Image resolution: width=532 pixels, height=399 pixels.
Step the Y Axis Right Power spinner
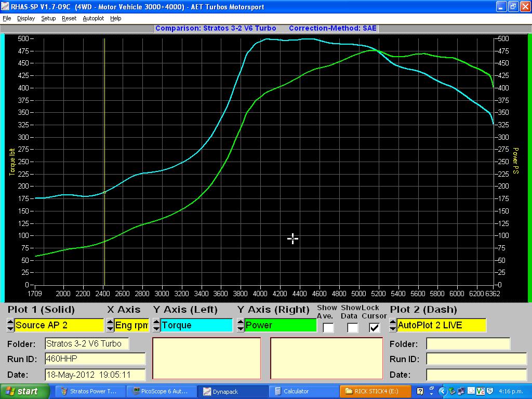(241, 325)
